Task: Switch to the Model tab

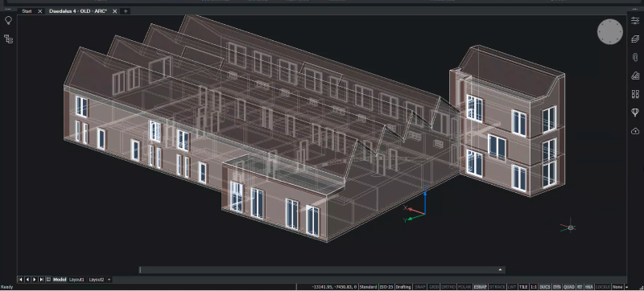Action: click(60, 280)
